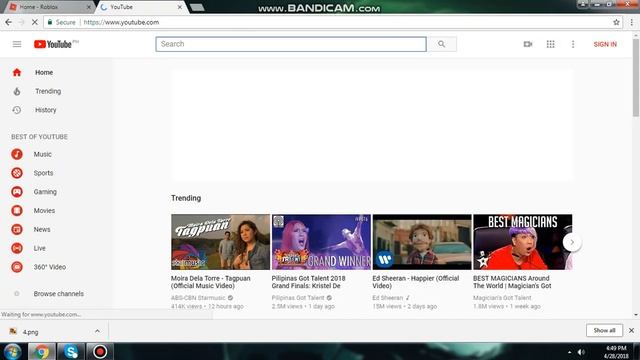Open the Live channel icon
The image size is (640, 360).
pos(17,248)
